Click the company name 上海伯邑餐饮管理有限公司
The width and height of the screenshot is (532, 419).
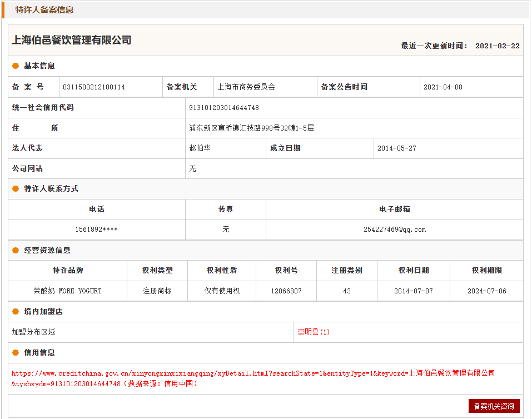(x=72, y=40)
